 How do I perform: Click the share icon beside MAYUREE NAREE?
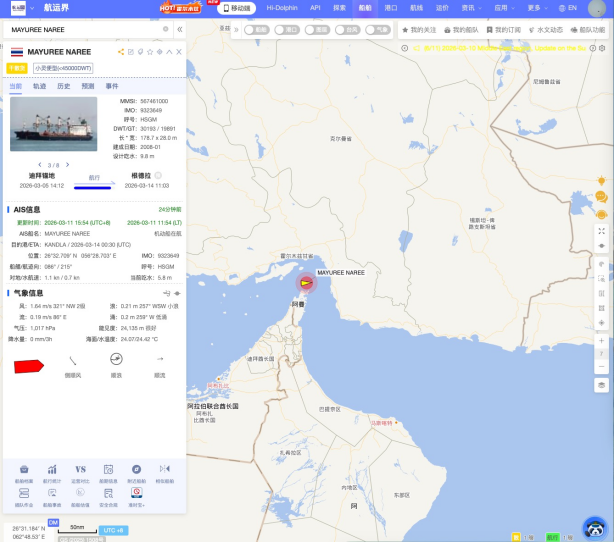(x=120, y=51)
